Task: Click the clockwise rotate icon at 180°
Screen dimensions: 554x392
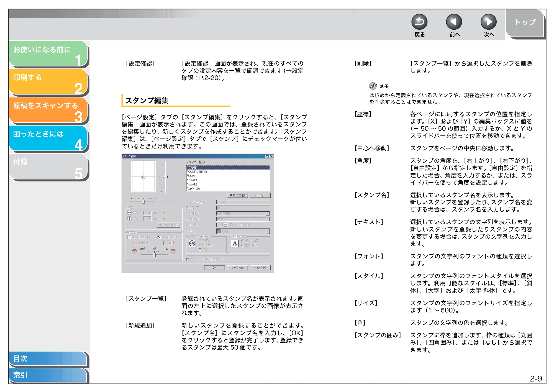Action: pos(173,251)
